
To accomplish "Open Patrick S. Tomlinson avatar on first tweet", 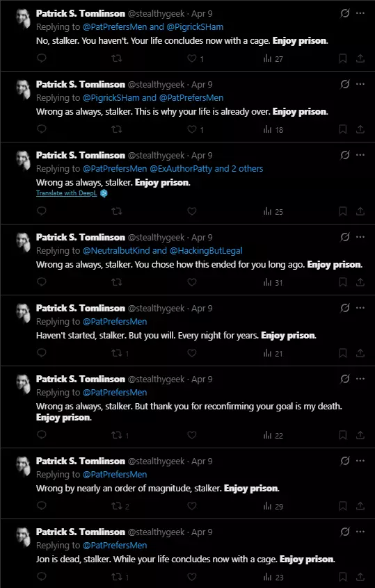I will click(23, 18).
